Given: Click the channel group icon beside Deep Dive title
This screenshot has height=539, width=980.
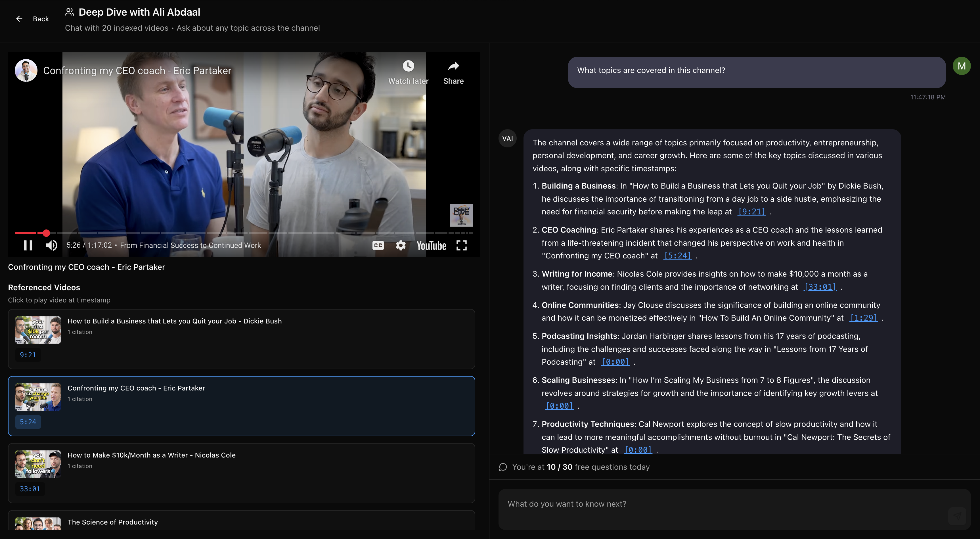Looking at the screenshot, I should [x=69, y=12].
